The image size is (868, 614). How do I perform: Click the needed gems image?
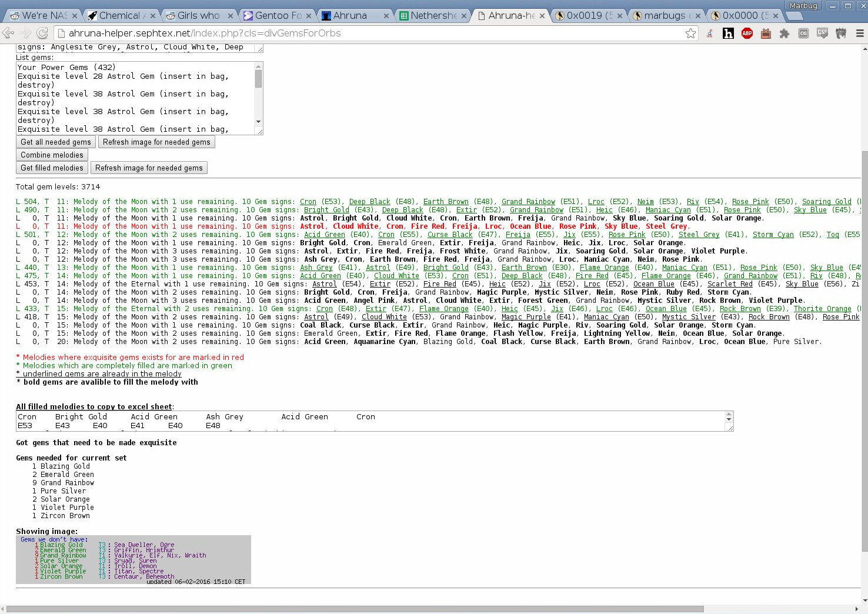tap(133, 559)
